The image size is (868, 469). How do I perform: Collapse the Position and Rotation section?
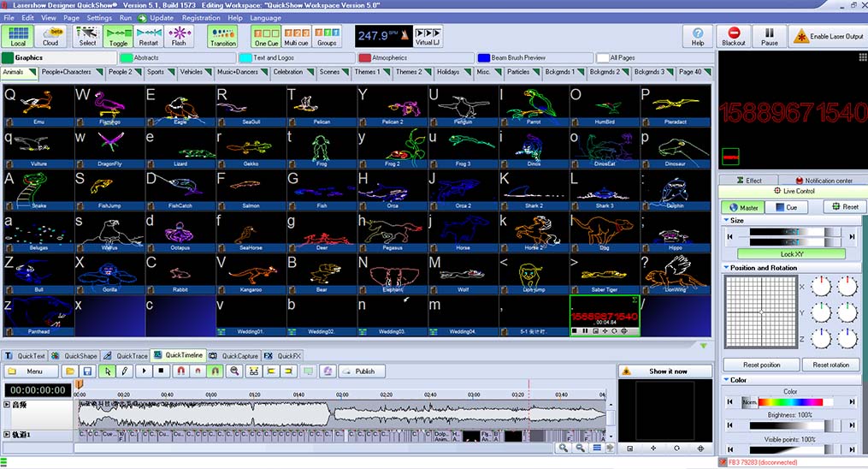click(x=726, y=267)
